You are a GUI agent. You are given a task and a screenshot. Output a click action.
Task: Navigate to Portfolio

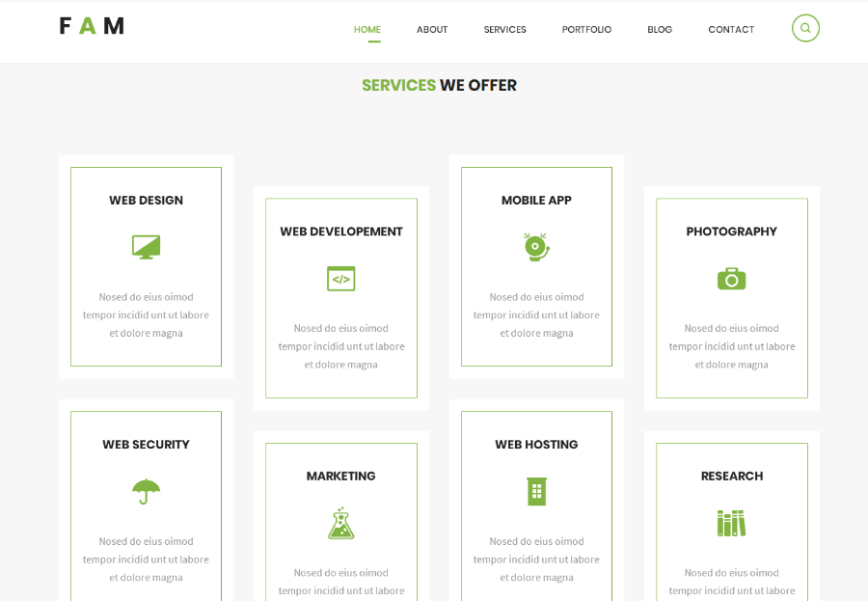coord(586,29)
